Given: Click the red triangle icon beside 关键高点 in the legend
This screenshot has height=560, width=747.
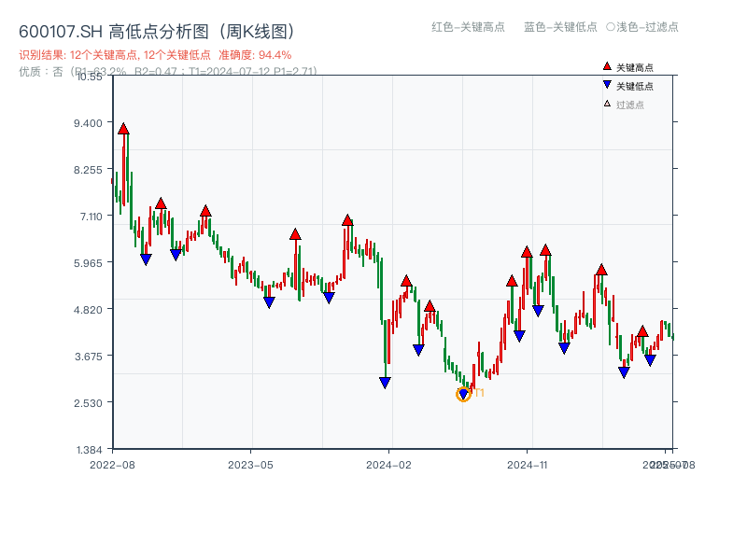Looking at the screenshot, I should (x=607, y=67).
